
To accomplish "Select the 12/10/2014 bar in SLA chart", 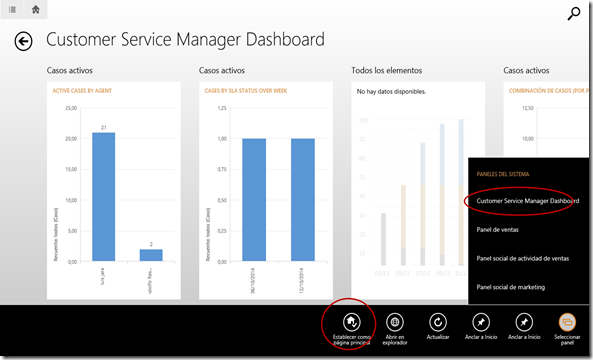I will click(303, 200).
